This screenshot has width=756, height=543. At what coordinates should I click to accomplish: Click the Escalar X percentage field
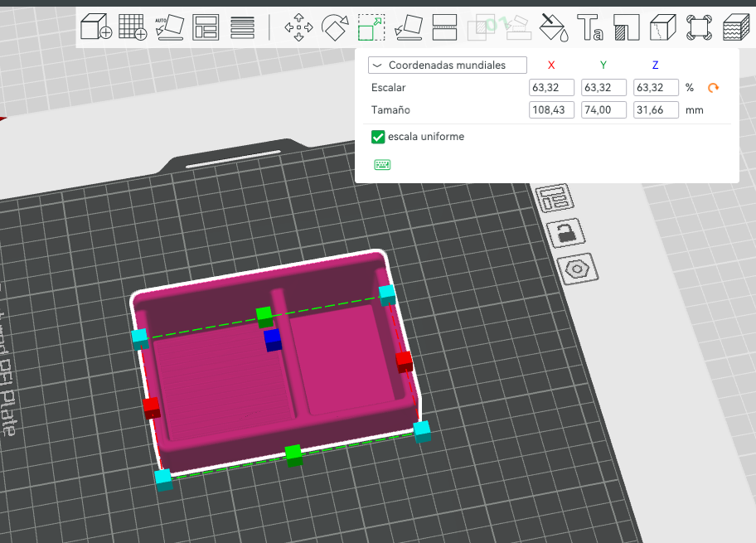[x=551, y=88]
